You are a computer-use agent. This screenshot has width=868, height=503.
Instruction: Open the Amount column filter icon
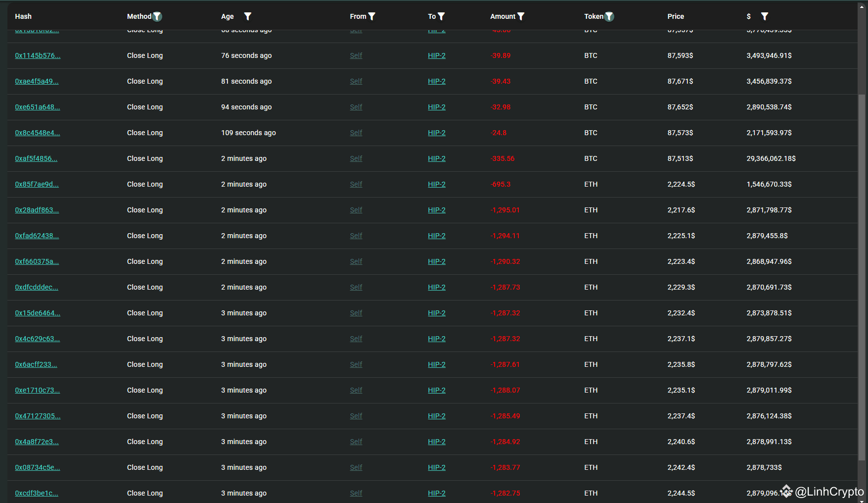(521, 16)
